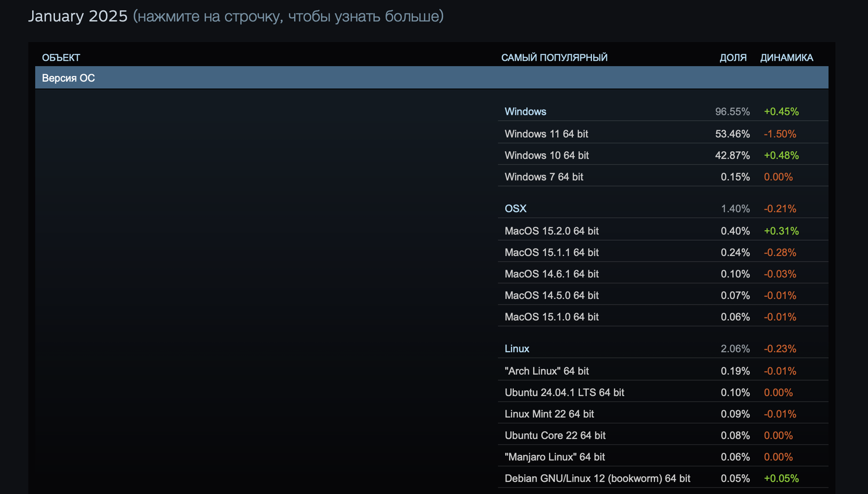Screen dimensions: 868x494
Task: Select the MacOS 15.1.0 64 bit row label
Action: [x=551, y=316]
